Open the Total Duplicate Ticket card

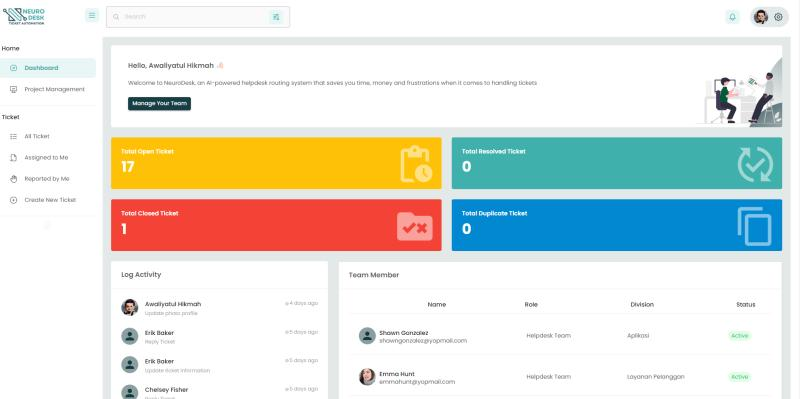[617, 225]
